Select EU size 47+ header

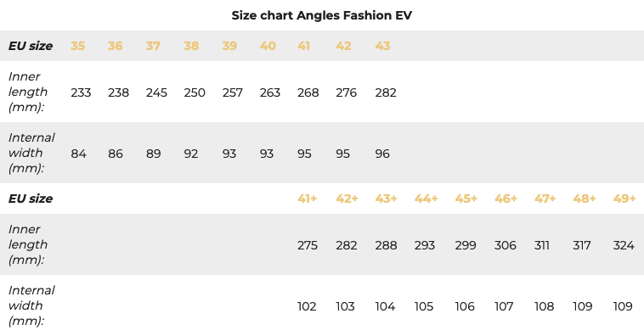545,199
